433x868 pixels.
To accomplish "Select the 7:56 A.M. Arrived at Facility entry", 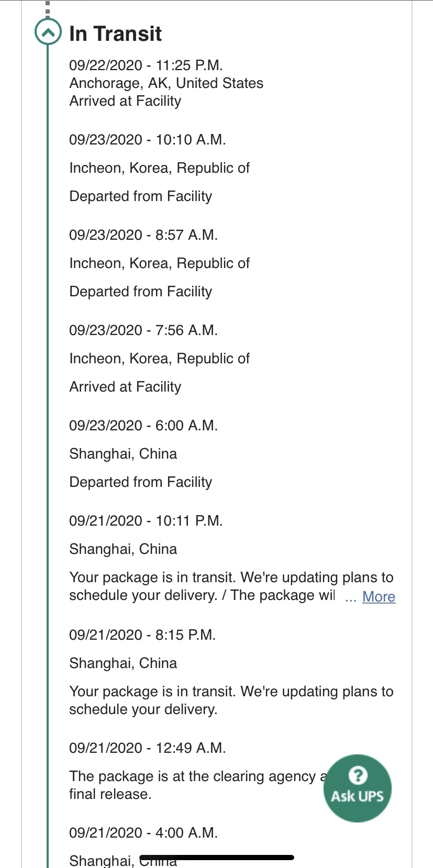I will 125,387.
